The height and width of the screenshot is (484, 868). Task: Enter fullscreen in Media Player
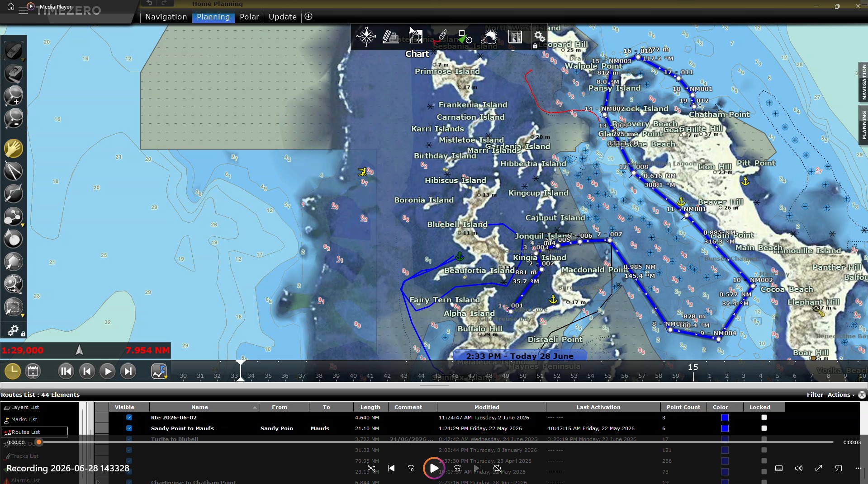[819, 468]
